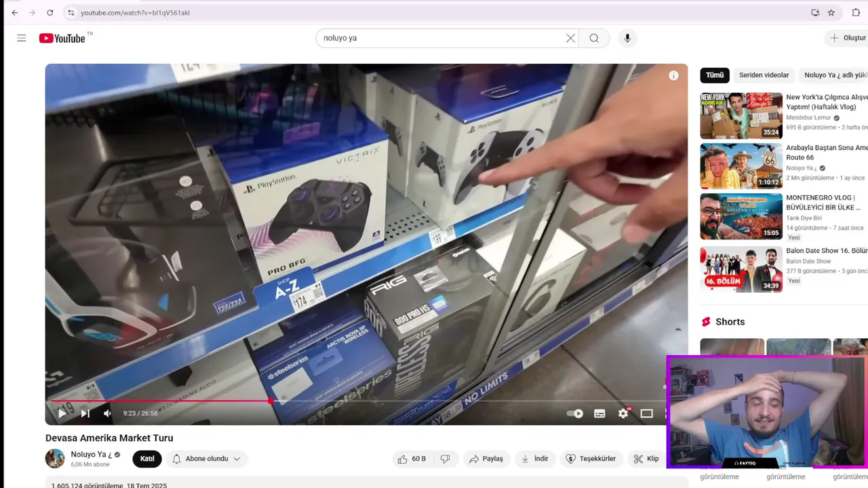Click 'Balon Date Show 16. Bölüm' title
The width and height of the screenshot is (868, 488).
[827, 251]
